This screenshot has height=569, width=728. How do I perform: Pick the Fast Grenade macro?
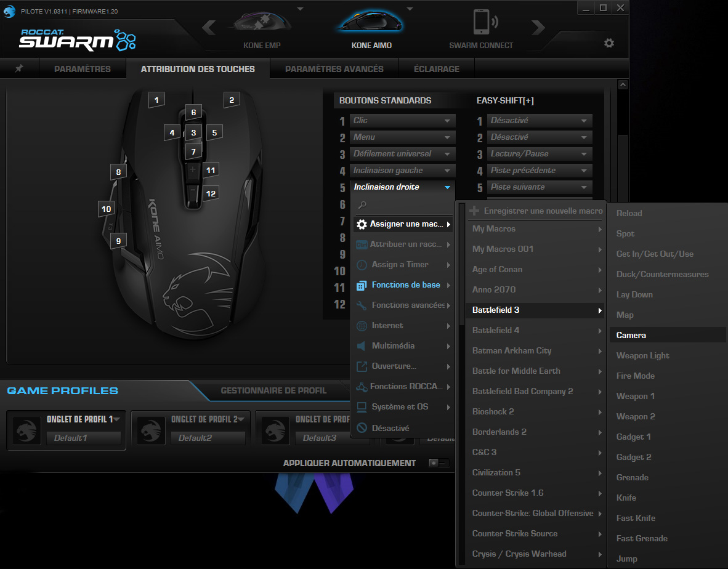[x=668, y=538]
